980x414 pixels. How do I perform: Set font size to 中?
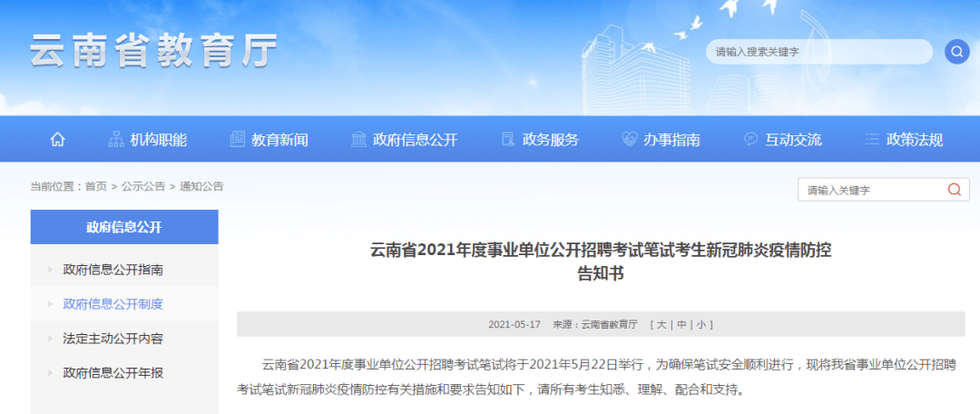click(x=681, y=324)
